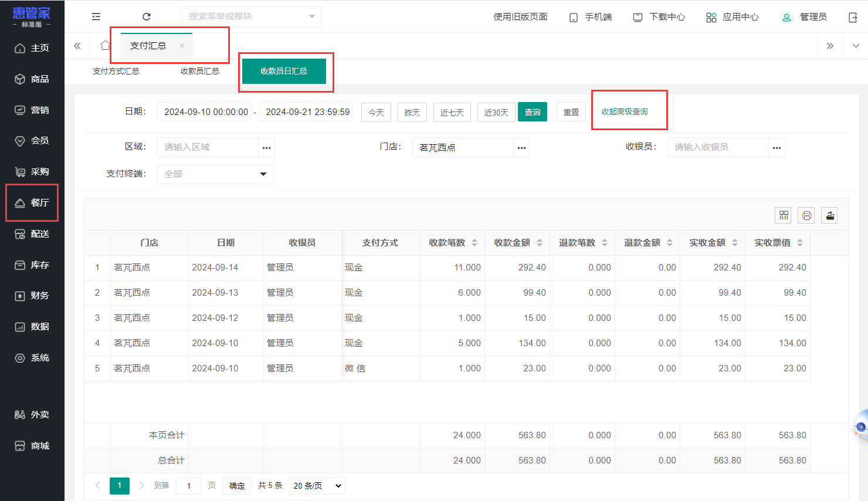Click the logout icon at top right

point(853,18)
